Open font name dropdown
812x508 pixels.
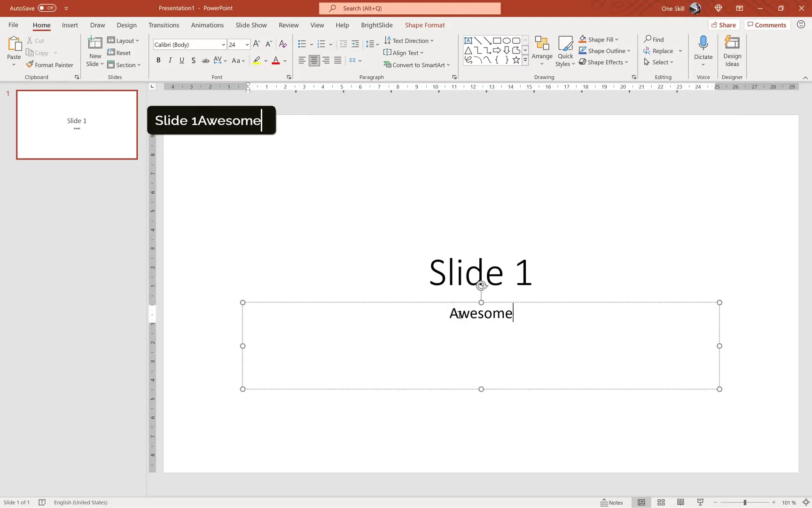click(x=223, y=45)
